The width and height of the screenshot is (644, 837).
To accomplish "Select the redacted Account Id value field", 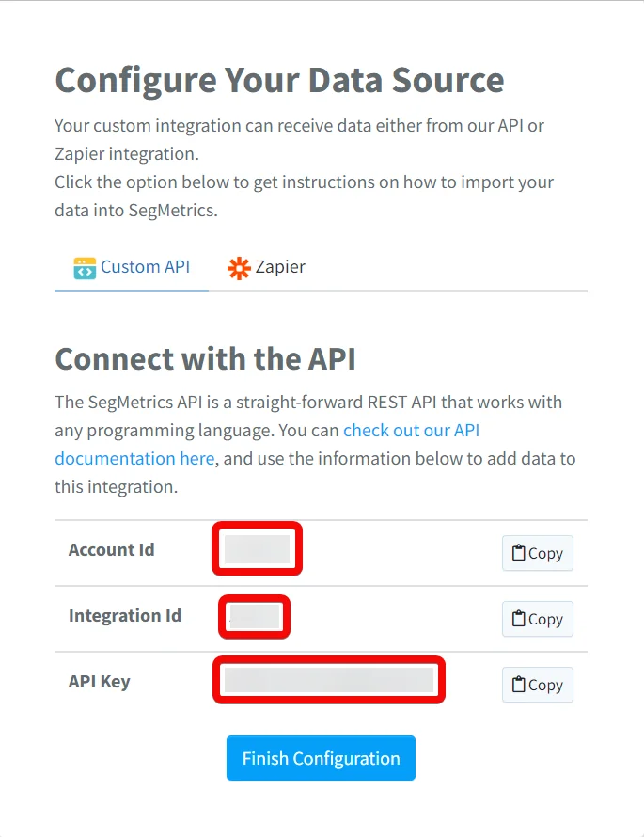I will [x=258, y=549].
